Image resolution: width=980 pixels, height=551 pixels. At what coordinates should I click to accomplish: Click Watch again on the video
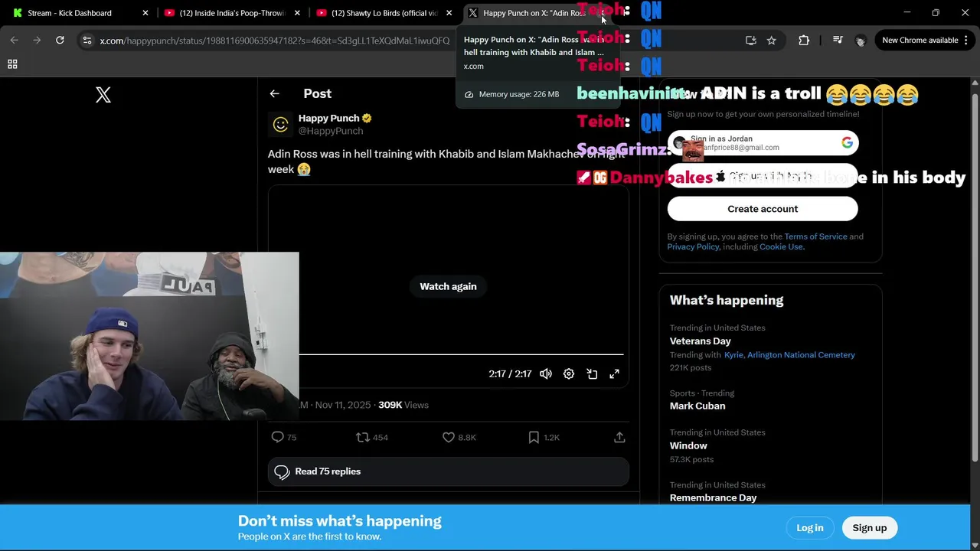(448, 286)
